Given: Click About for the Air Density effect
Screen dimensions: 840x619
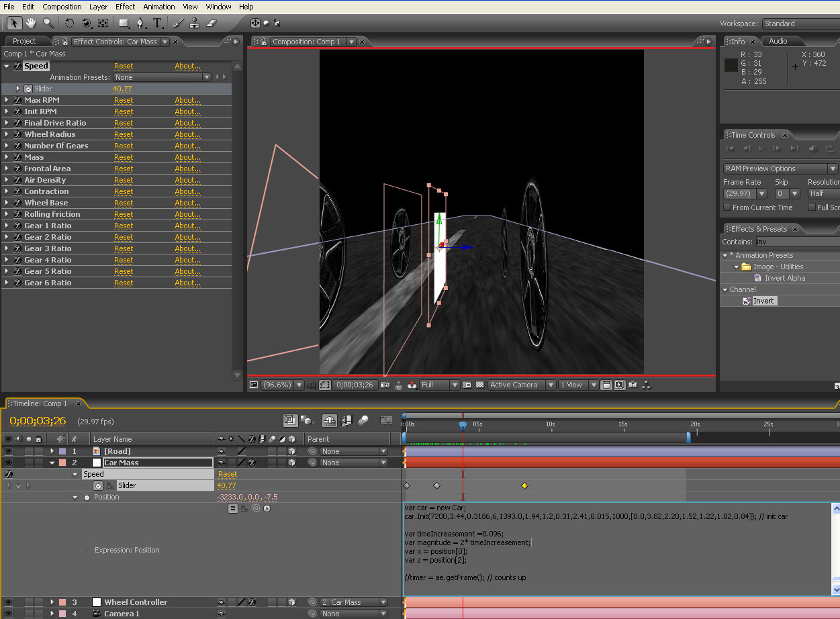Looking at the screenshot, I should click(x=187, y=180).
